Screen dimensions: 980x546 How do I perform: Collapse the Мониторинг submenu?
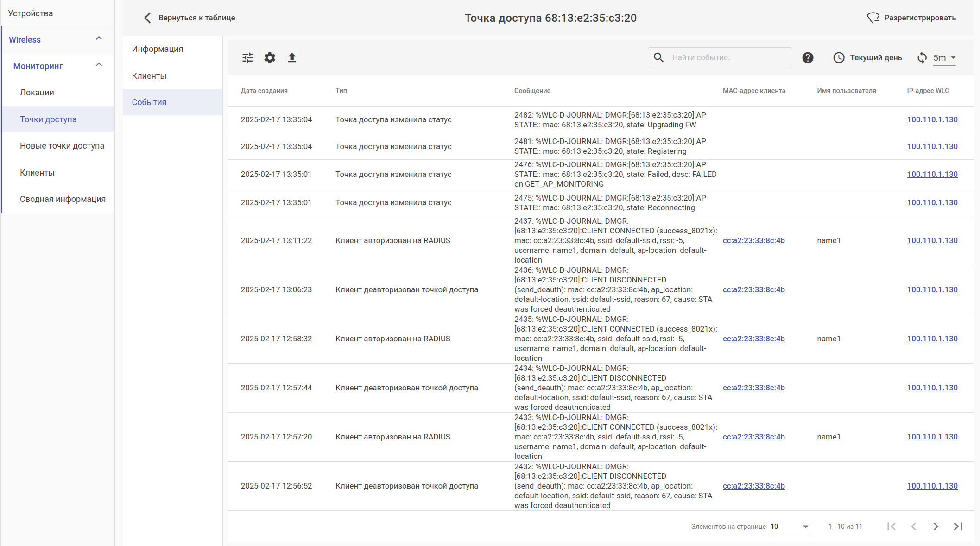point(99,65)
